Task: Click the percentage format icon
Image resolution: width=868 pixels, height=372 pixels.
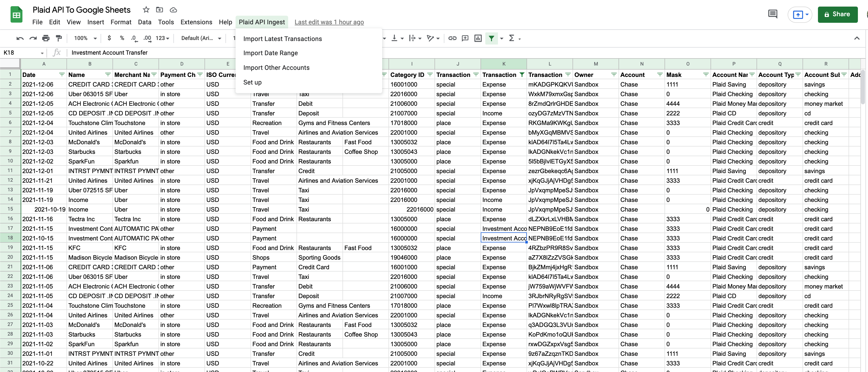Action: pyautogui.click(x=121, y=38)
